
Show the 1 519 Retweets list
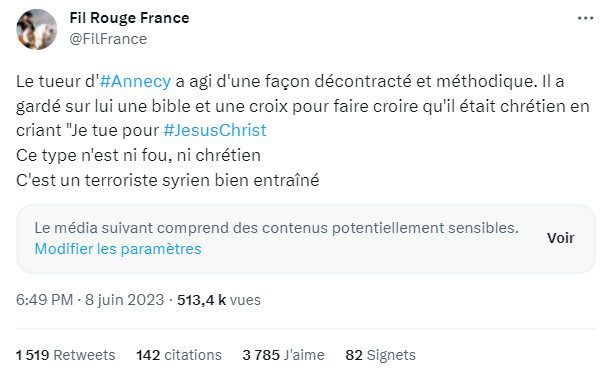(x=65, y=355)
